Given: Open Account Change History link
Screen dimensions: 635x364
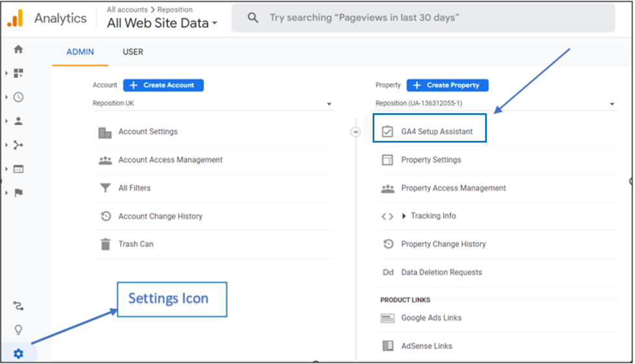Looking at the screenshot, I should pos(161,216).
